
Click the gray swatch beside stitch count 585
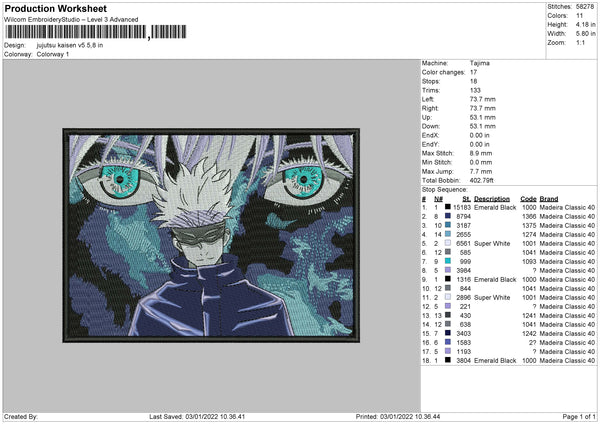coord(448,252)
